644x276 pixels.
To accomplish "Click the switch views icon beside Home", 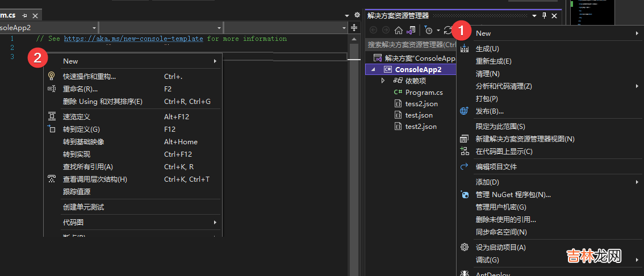I will click(x=411, y=30).
